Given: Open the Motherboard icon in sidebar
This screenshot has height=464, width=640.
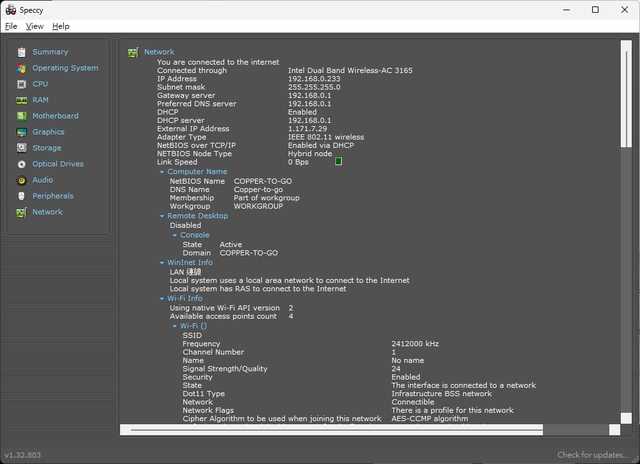Looking at the screenshot, I should [x=21, y=116].
